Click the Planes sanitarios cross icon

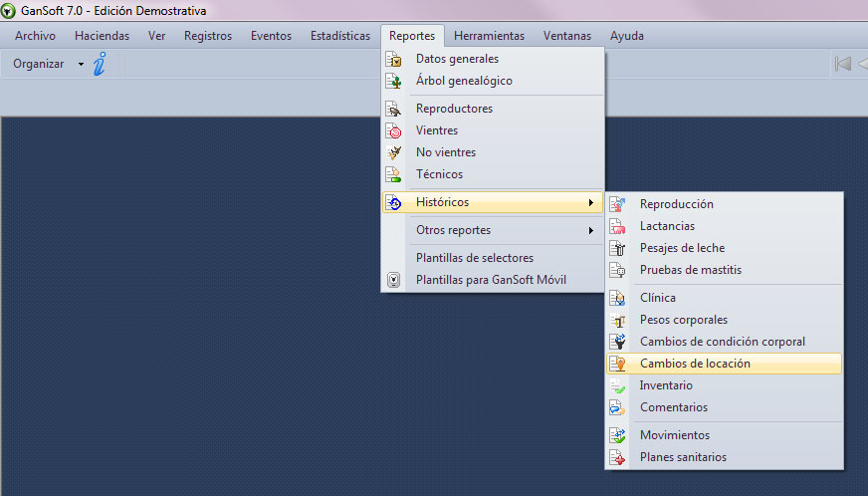point(617,457)
